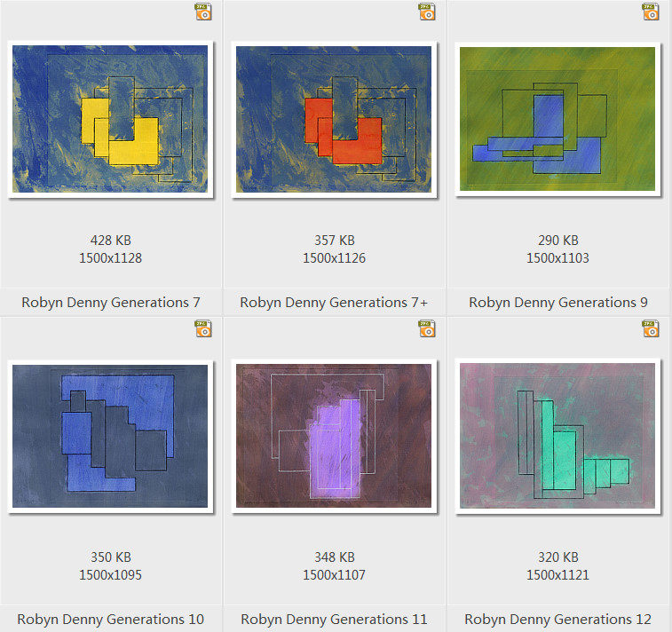Image resolution: width=672 pixels, height=632 pixels.
Task: Click the file name Robyn Denny Generations 10
Action: pos(111,620)
